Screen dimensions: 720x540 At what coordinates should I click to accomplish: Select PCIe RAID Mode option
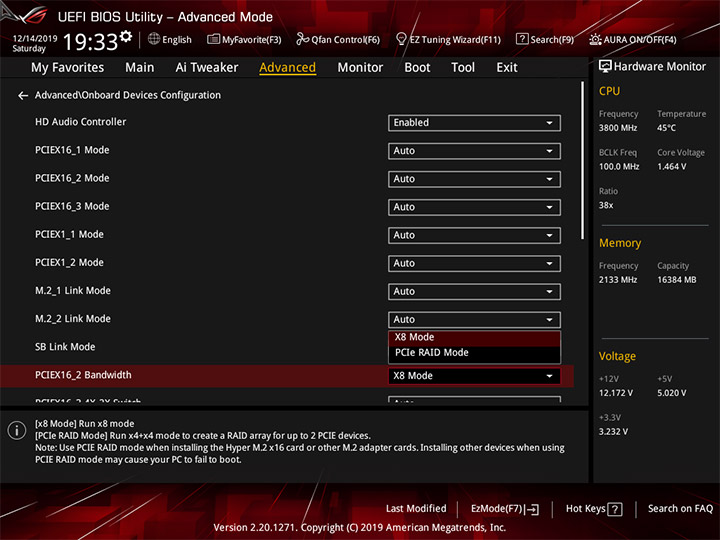474,353
